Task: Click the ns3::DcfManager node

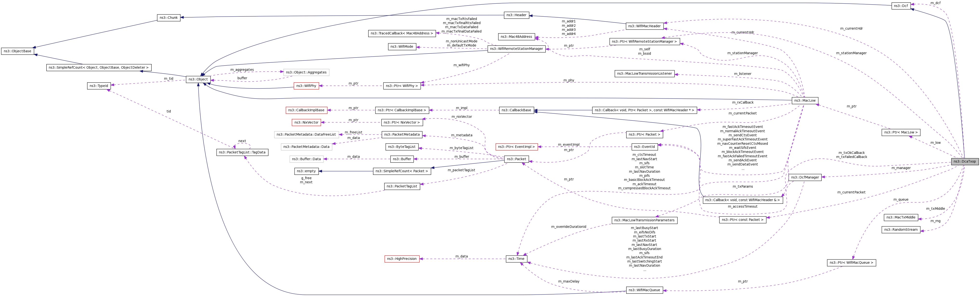Action: coord(805,178)
